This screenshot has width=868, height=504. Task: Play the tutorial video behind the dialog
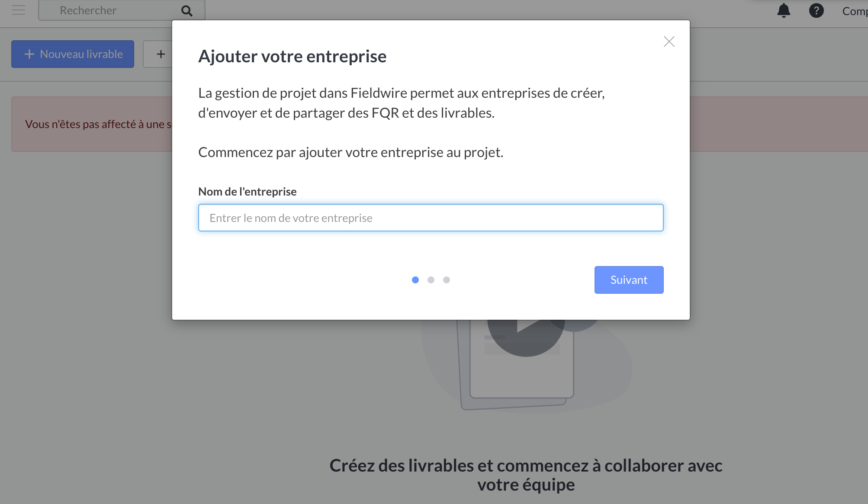point(526,333)
